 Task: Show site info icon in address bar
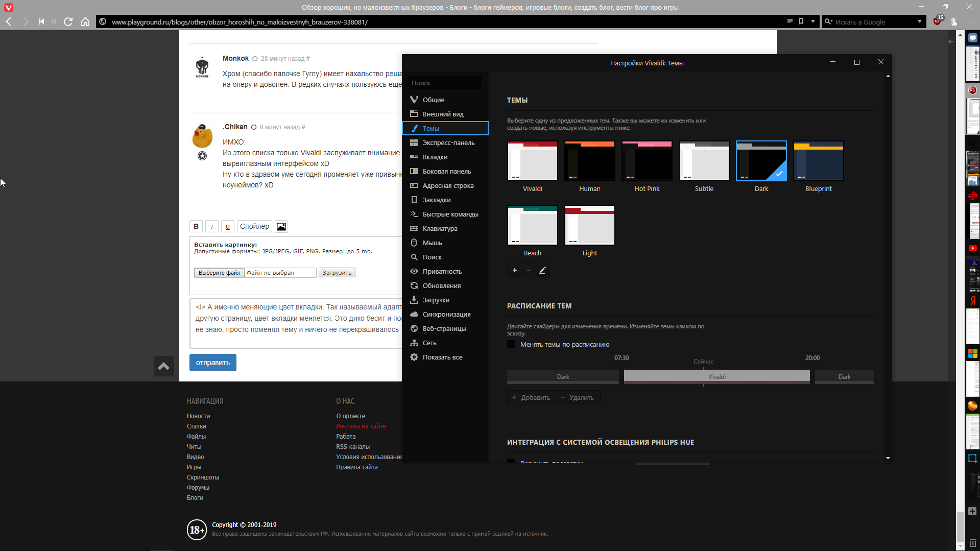[x=103, y=22]
